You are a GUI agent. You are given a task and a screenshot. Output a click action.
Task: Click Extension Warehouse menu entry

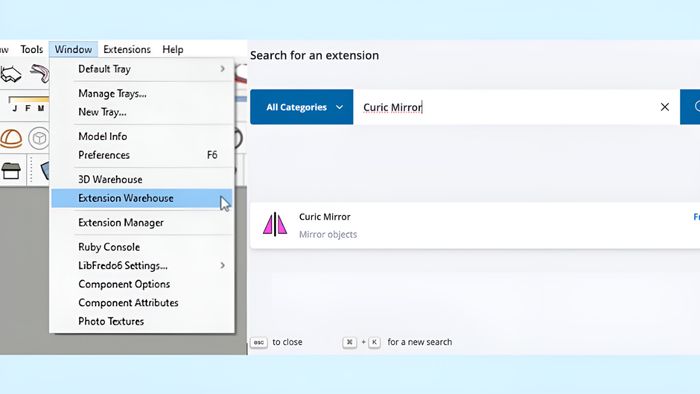(x=142, y=198)
